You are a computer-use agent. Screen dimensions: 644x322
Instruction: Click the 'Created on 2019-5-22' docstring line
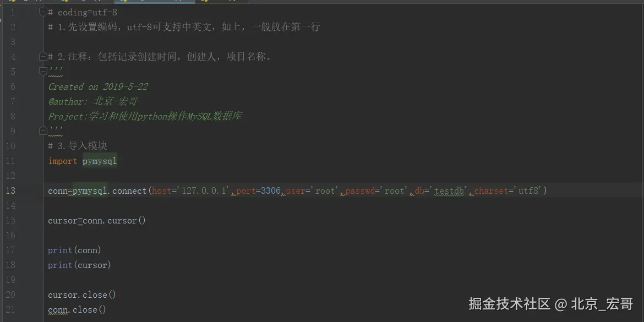(x=98, y=86)
